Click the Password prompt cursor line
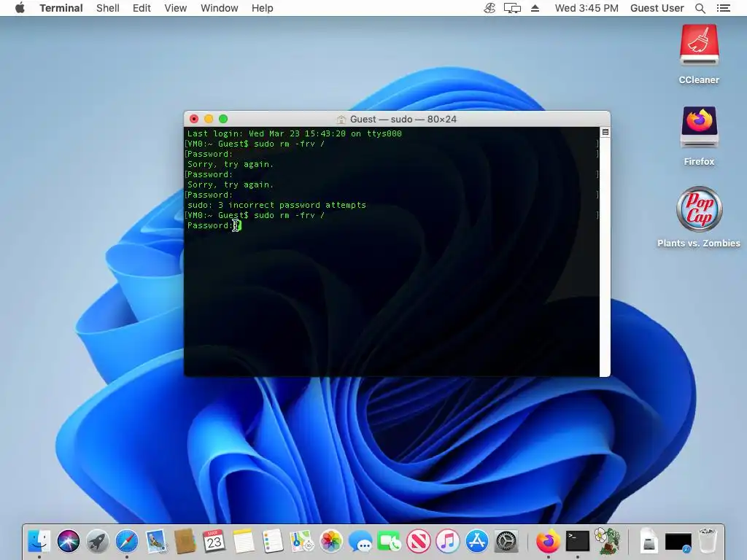747x560 pixels. [214, 226]
